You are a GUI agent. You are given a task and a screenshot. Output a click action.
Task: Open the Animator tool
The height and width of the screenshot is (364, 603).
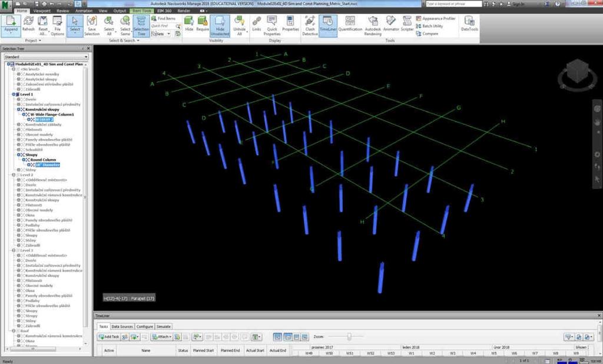[x=391, y=24]
